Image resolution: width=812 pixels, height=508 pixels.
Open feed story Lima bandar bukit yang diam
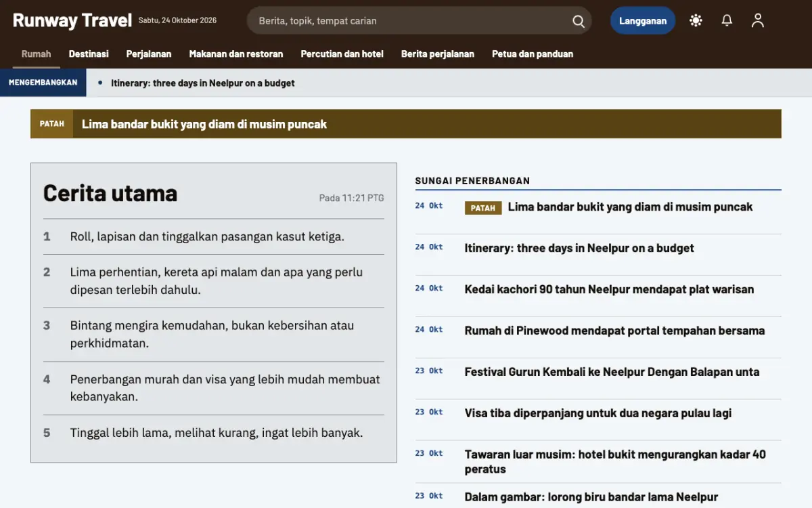(x=630, y=207)
